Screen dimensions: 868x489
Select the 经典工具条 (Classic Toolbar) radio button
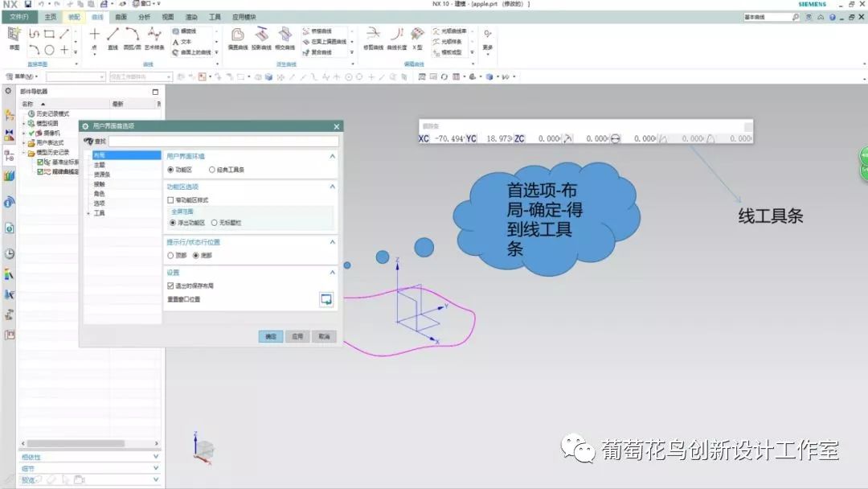212,170
